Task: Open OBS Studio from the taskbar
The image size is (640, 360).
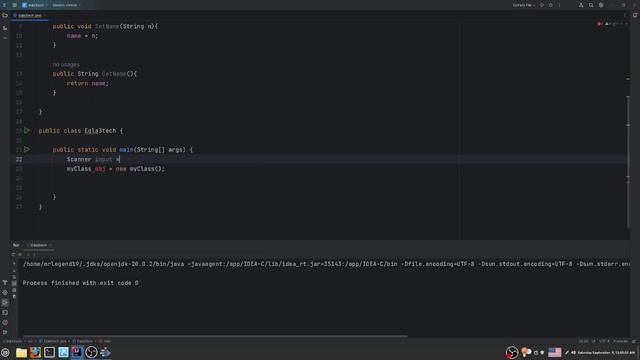Action: point(91,352)
